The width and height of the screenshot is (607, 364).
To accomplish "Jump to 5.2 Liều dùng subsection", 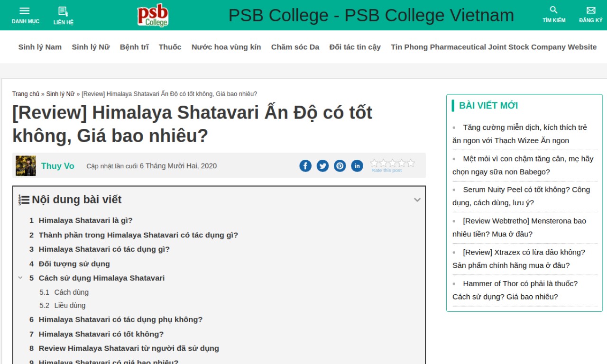I will (x=70, y=306).
